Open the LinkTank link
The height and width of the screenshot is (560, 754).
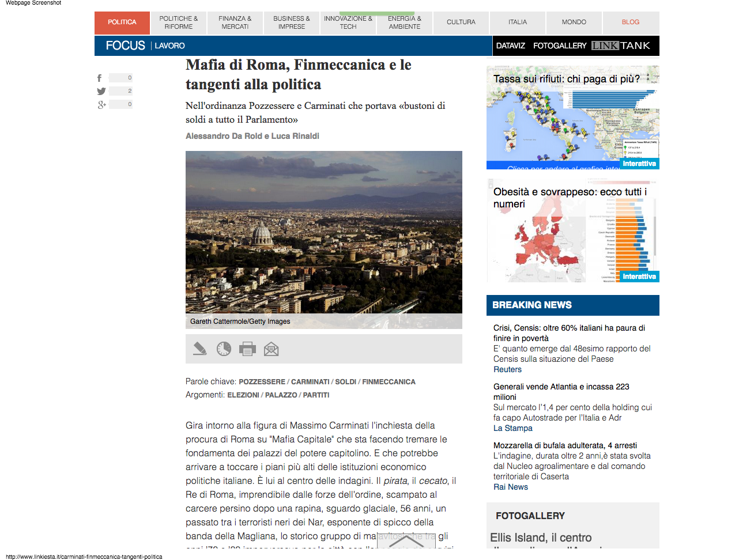pos(621,46)
